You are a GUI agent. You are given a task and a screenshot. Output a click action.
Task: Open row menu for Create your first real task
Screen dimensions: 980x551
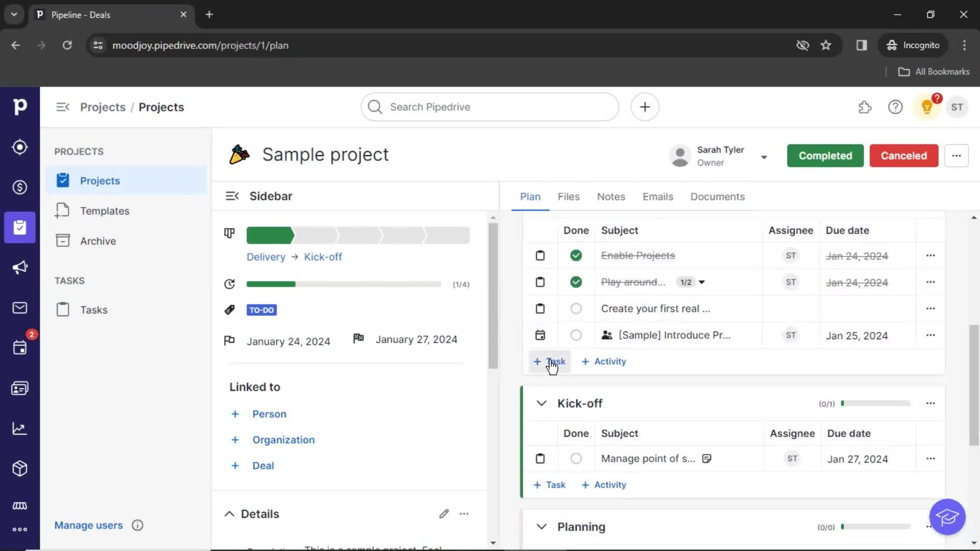pyautogui.click(x=930, y=309)
